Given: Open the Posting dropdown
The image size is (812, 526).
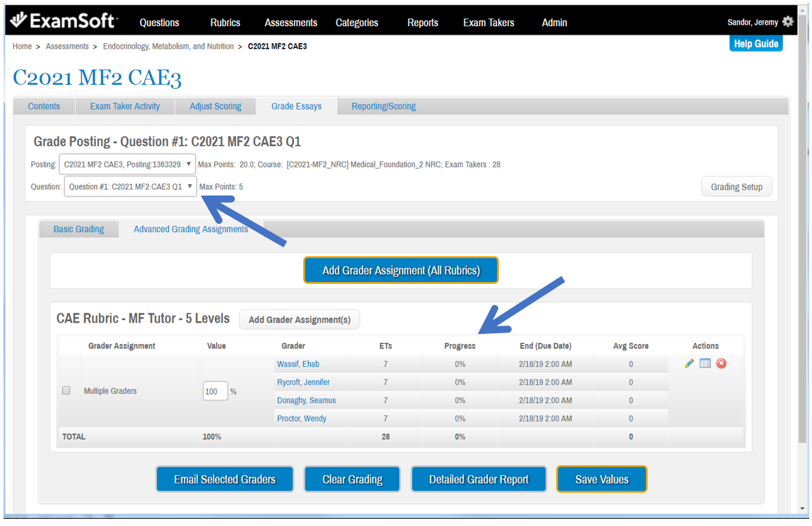Looking at the screenshot, I should (x=127, y=165).
